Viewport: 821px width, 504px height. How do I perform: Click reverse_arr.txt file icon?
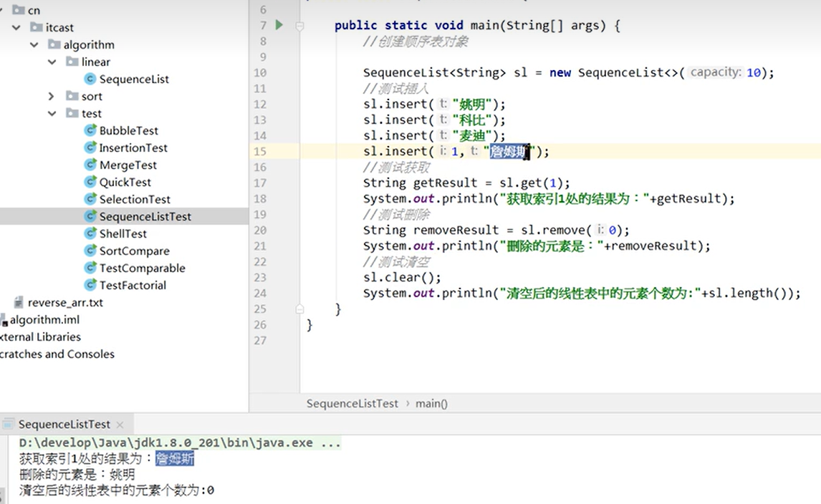(x=19, y=303)
